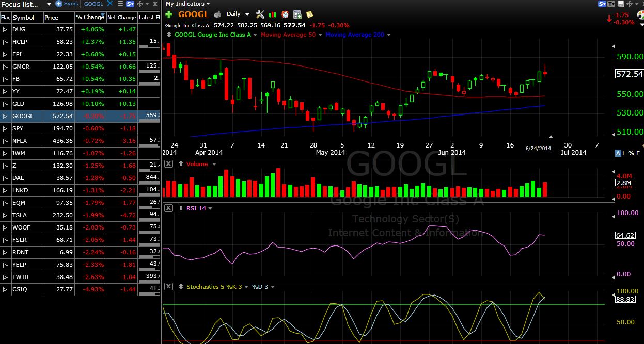
Task: Toggle the flag for TSLA
Action: (5, 215)
